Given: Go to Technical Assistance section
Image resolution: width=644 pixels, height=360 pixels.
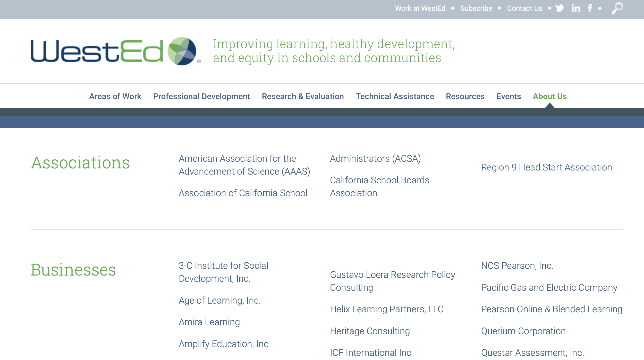Looking at the screenshot, I should [395, 96].
